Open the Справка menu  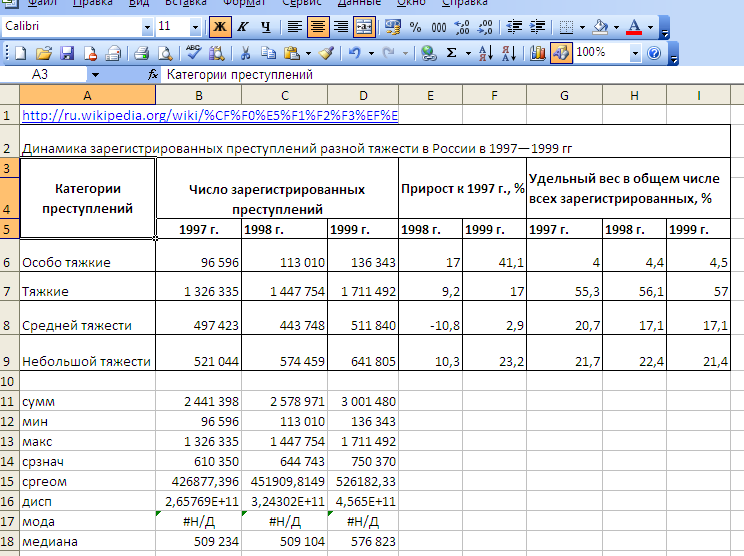465,3
